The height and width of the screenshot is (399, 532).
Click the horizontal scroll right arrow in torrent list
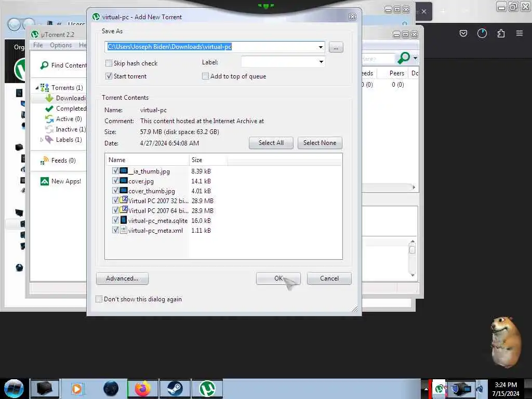pyautogui.click(x=414, y=187)
